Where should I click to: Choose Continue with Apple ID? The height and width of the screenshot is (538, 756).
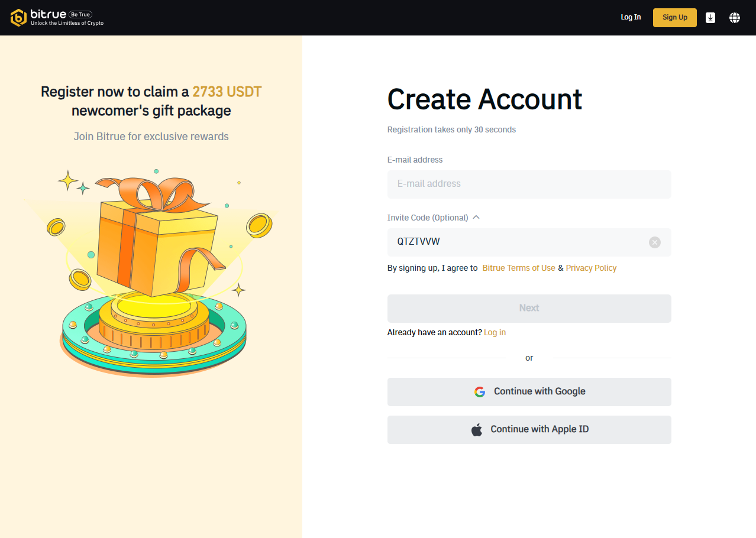(x=529, y=429)
